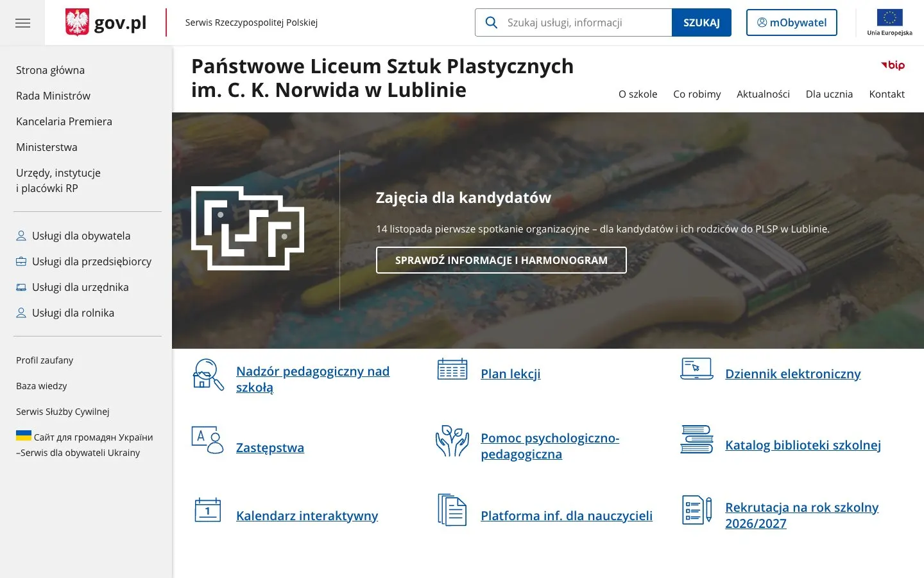Open the Aktualności menu
The width and height of the screenshot is (924, 578).
click(x=763, y=94)
